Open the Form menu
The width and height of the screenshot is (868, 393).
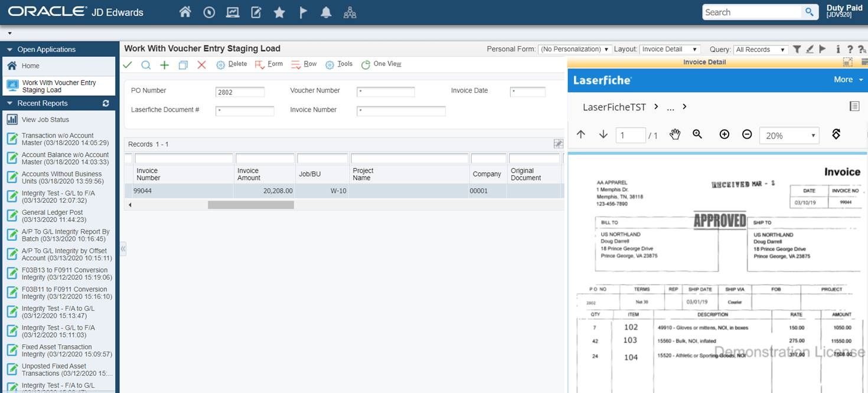269,64
